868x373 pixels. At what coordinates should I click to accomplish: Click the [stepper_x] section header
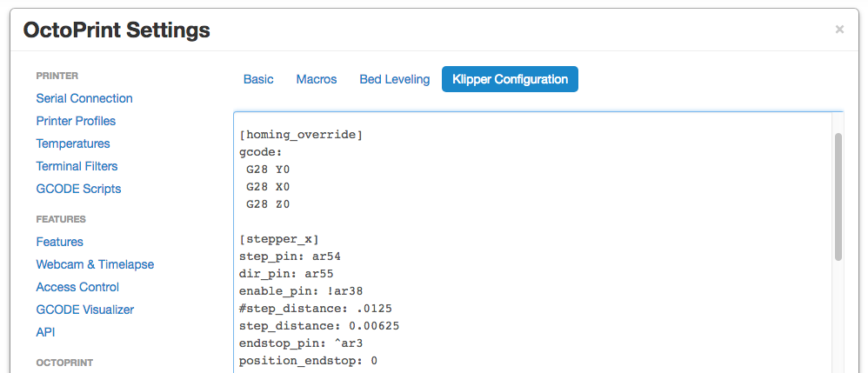279,239
